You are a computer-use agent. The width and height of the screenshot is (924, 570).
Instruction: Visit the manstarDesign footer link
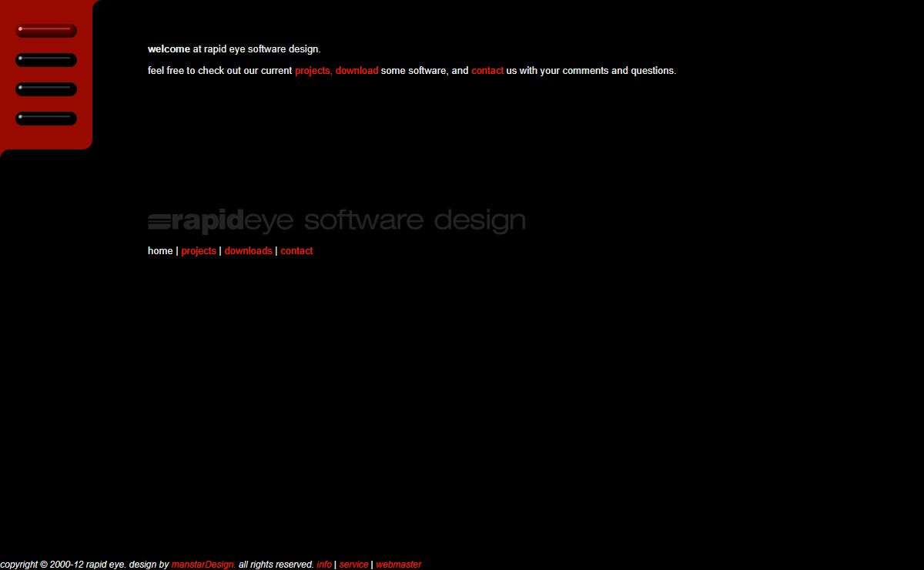tap(203, 565)
